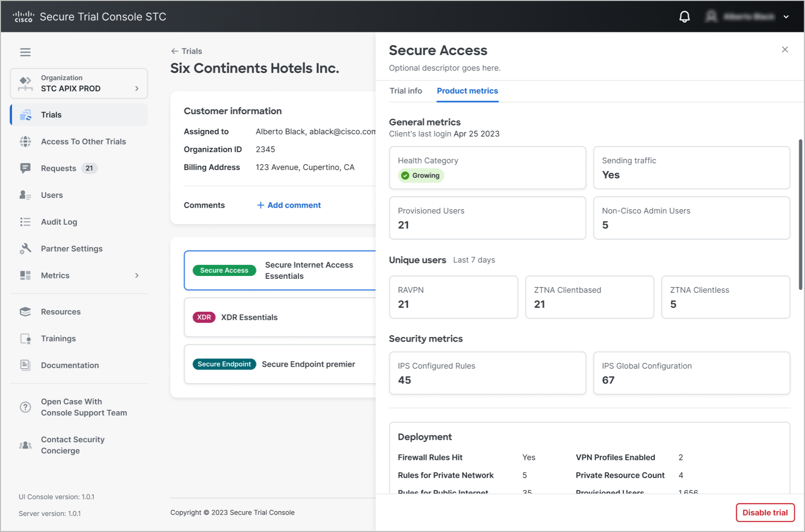Click the ZTNA Clientless card
This screenshot has width=805, height=532.
pos(725,297)
